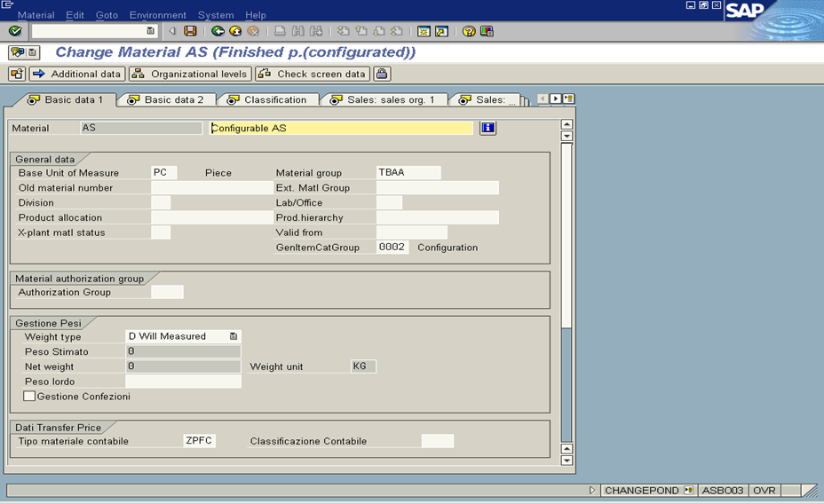Click the bottom scroll down arrow
Screen dimensions: 824x504
point(566,461)
